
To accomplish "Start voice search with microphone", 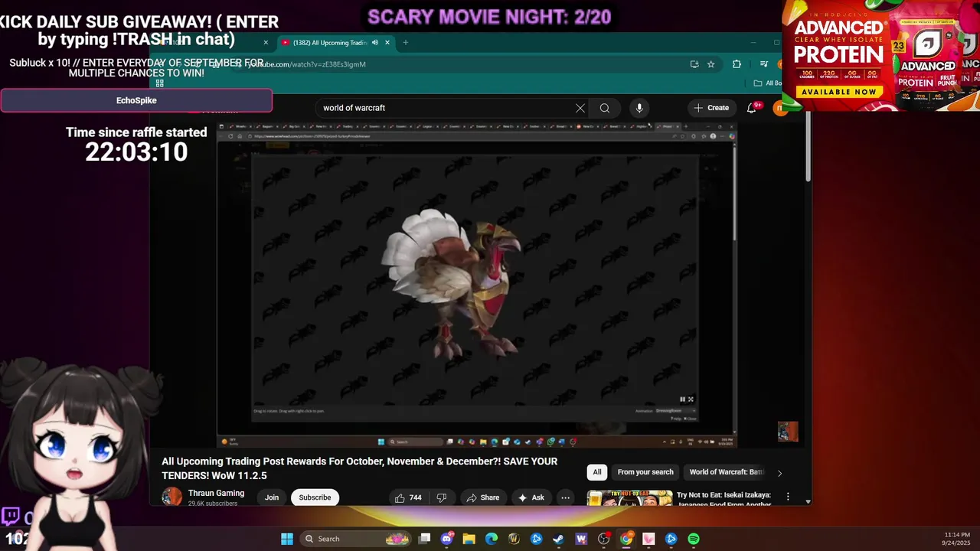I will tap(639, 108).
